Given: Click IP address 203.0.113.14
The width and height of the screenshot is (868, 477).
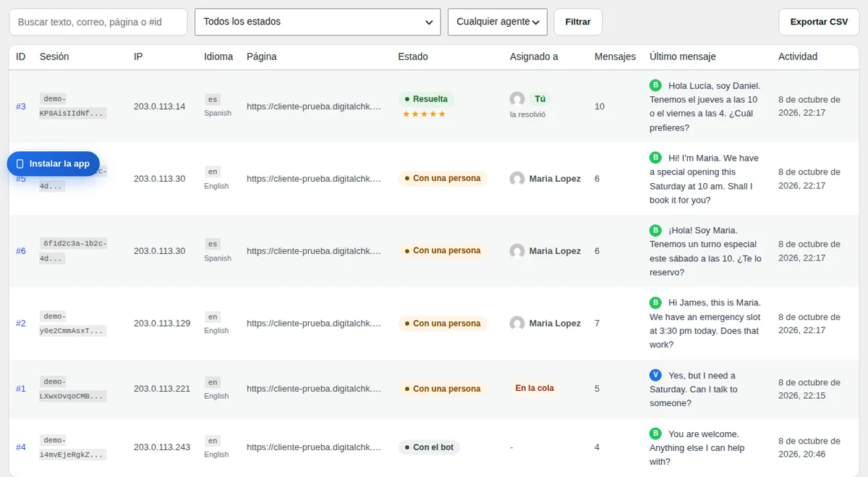Looking at the screenshot, I should coord(159,106).
